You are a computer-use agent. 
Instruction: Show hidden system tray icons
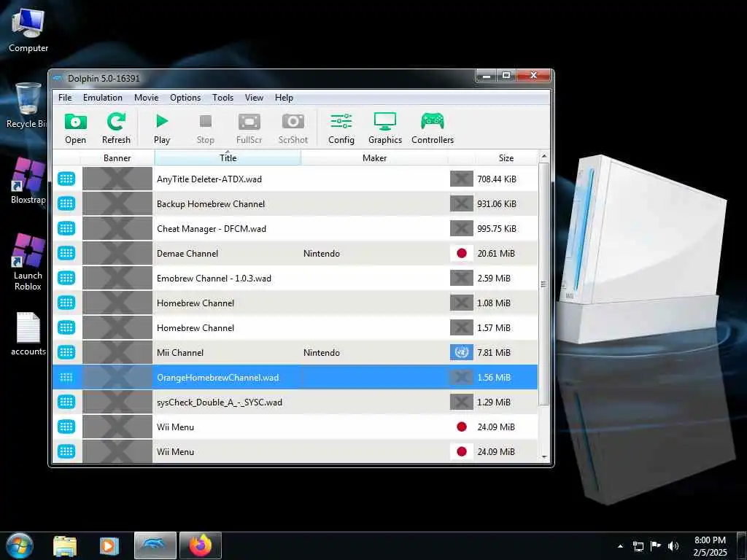[620, 546]
